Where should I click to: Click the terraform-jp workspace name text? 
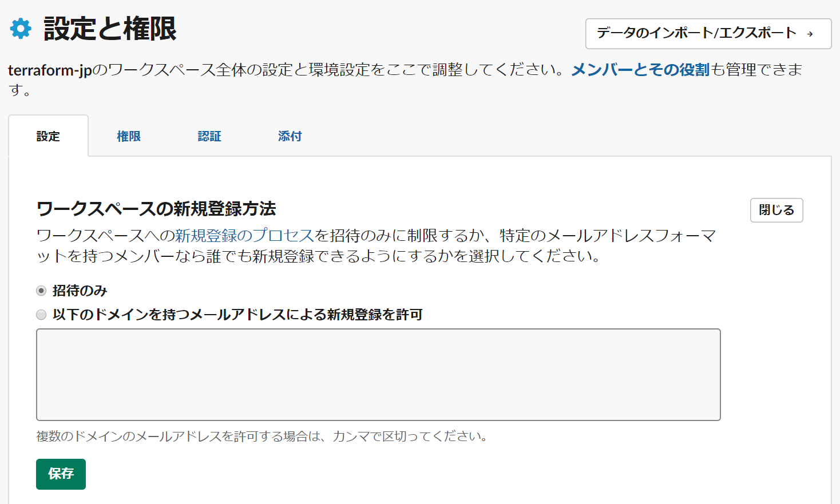coord(50,70)
